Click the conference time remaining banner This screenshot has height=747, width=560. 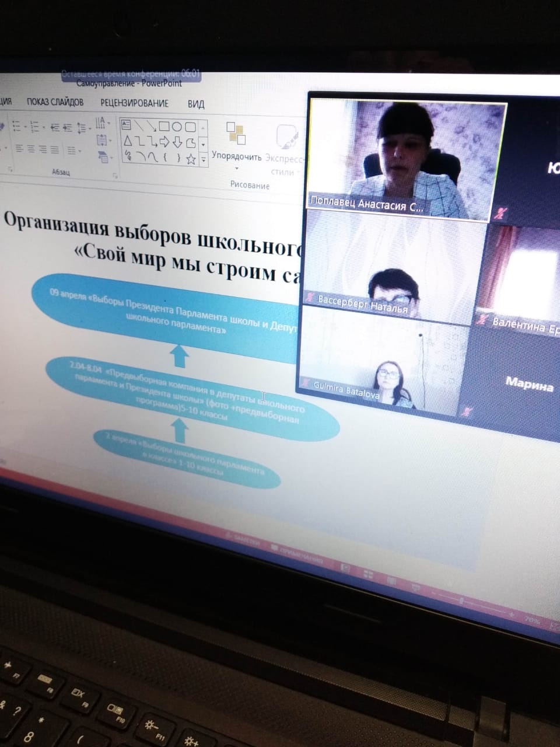(131, 74)
